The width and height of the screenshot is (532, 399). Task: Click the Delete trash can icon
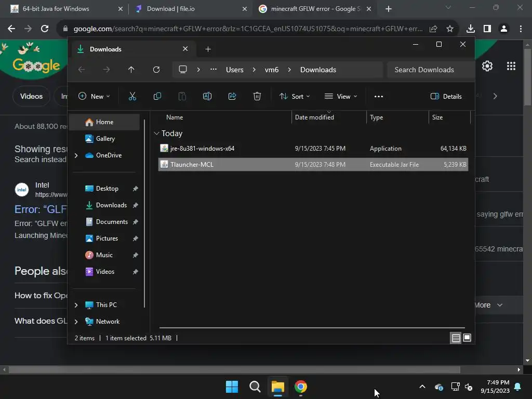[x=257, y=96]
